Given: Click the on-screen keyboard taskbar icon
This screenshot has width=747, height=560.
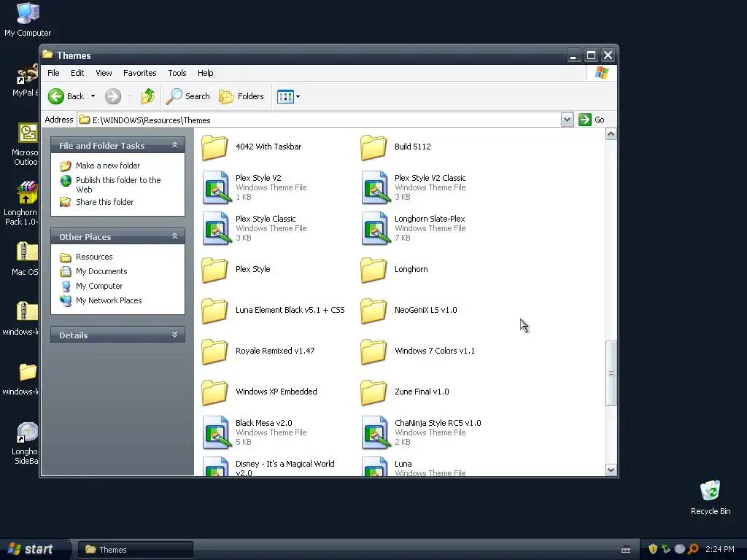Looking at the screenshot, I should click(626, 550).
